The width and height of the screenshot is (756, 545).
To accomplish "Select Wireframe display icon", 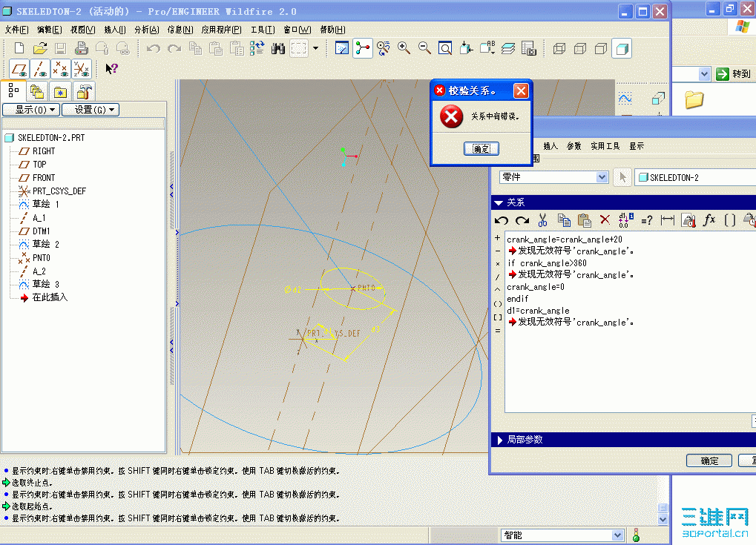I will click(559, 48).
